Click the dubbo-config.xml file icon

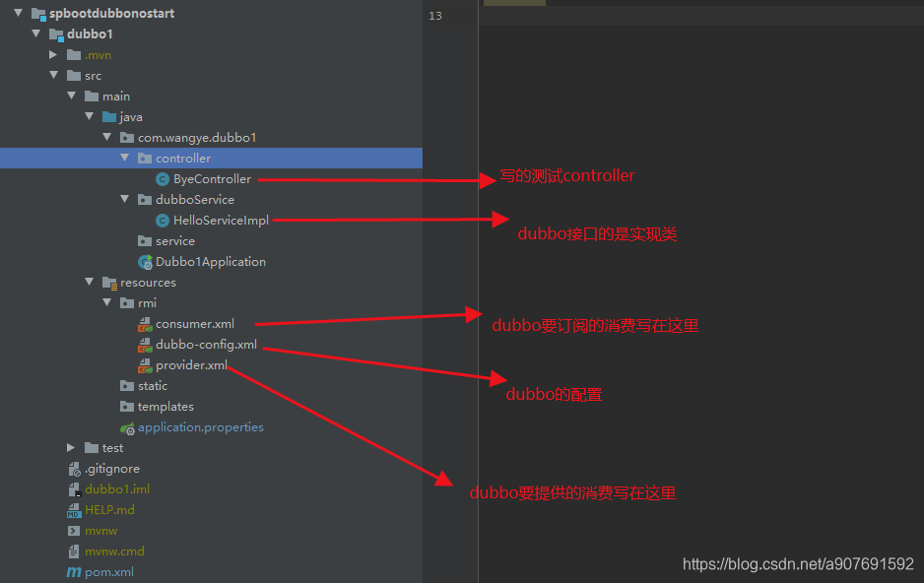[145, 345]
